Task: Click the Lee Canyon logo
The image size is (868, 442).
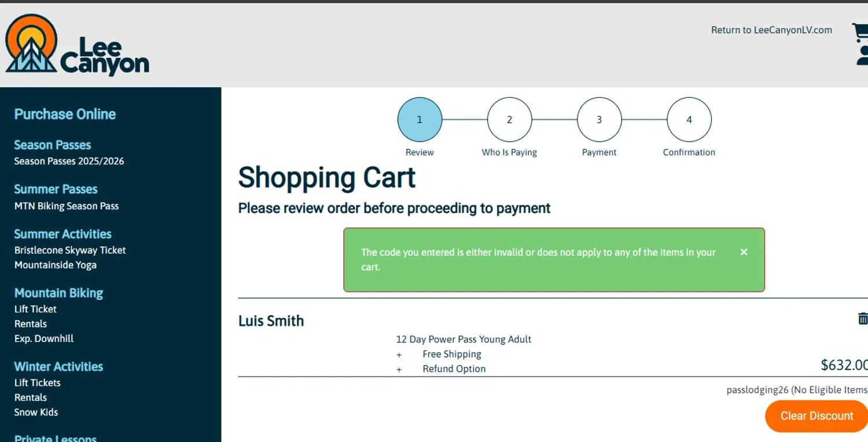Action: tap(77, 45)
